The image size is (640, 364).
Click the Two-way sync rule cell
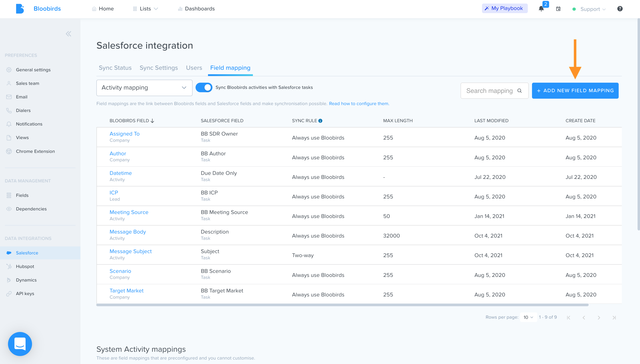(x=303, y=255)
